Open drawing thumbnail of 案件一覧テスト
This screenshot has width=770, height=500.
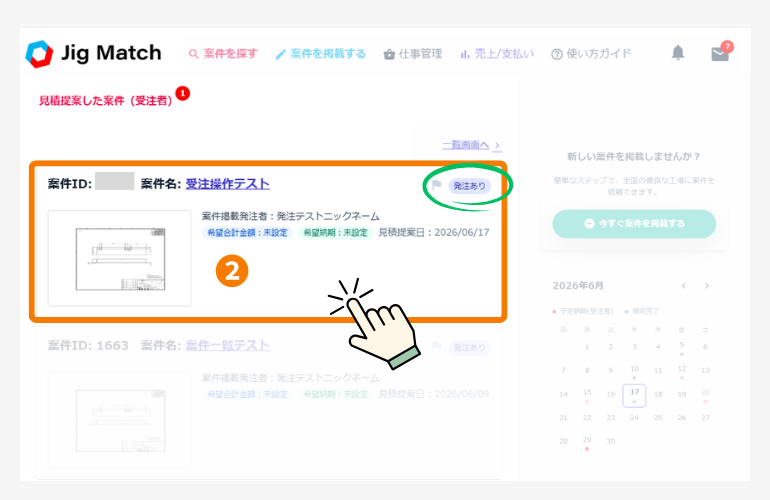(x=119, y=420)
